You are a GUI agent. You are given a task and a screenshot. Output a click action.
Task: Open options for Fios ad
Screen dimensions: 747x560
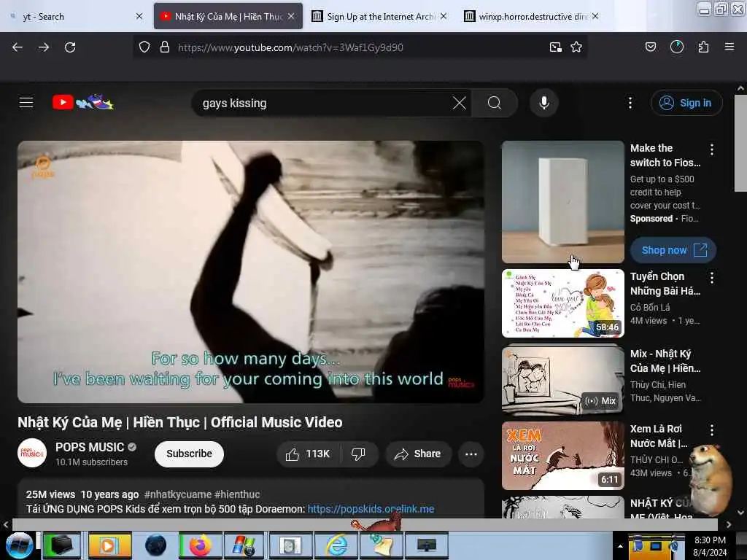[x=712, y=149]
